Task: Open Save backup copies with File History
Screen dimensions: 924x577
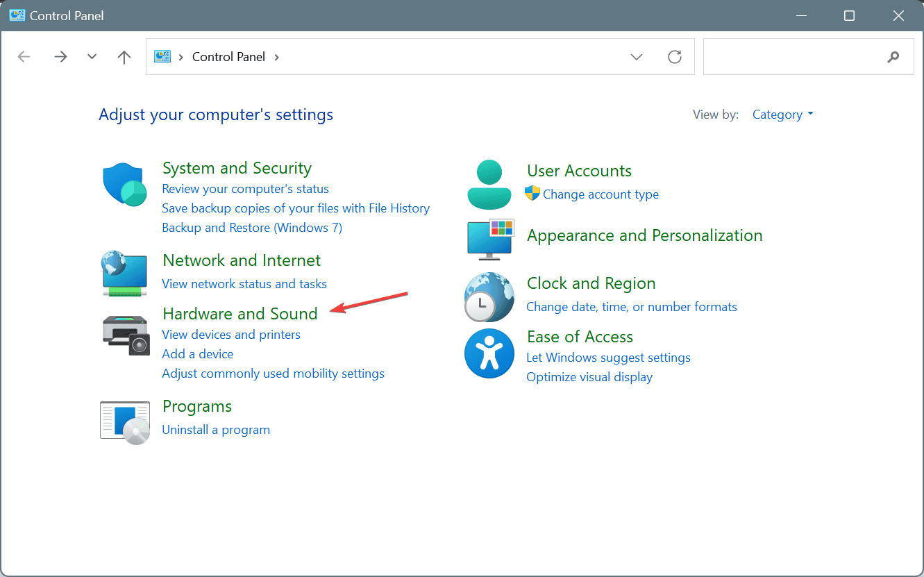Action: (x=296, y=208)
